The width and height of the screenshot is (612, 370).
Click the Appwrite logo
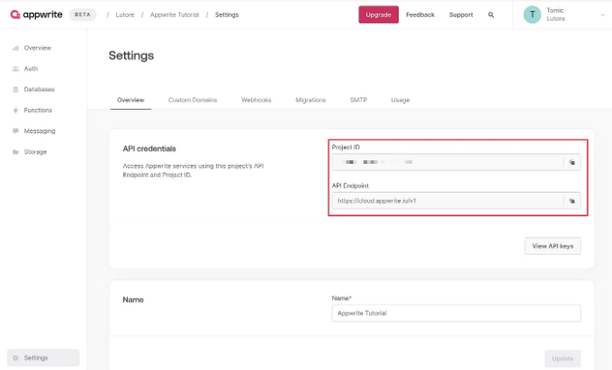pos(36,14)
